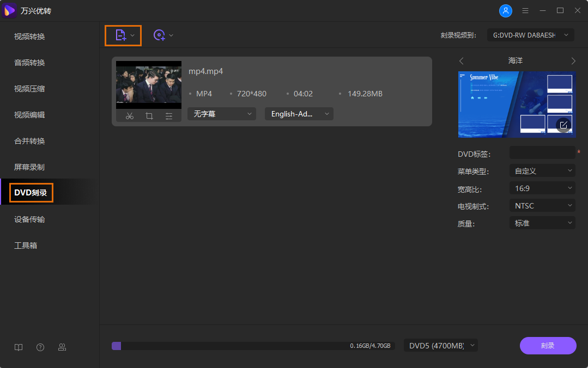Open the effects adjustment icon for mp4.mp4
The image size is (588, 368).
[168, 115]
